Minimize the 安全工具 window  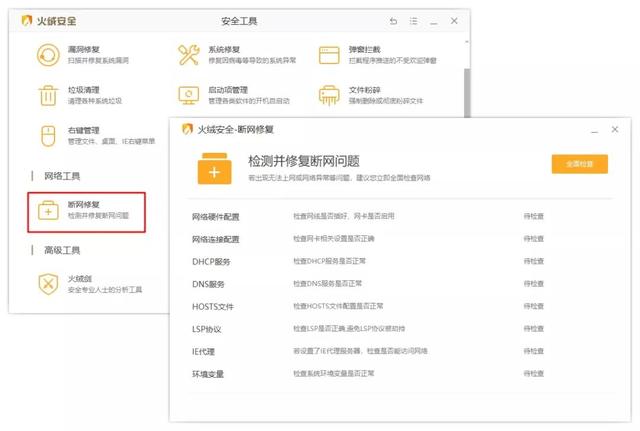click(x=433, y=22)
